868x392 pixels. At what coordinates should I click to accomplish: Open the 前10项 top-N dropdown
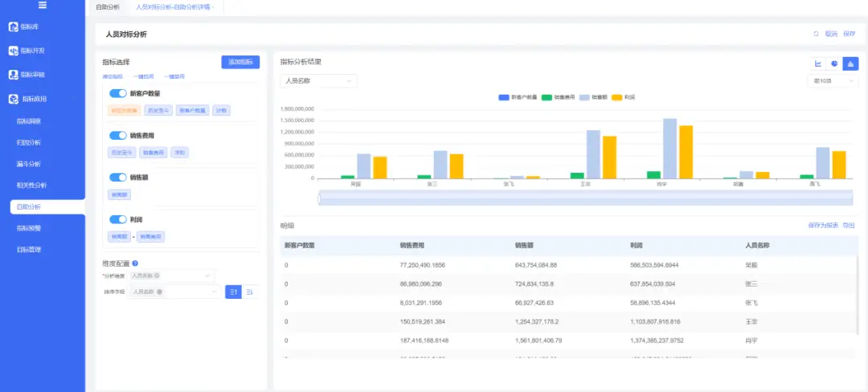(833, 80)
